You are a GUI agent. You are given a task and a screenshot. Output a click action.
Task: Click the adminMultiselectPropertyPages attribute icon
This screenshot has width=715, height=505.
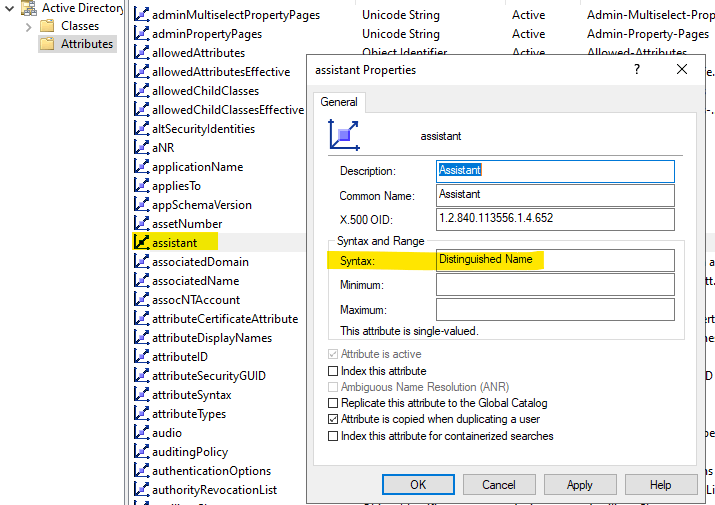point(141,15)
